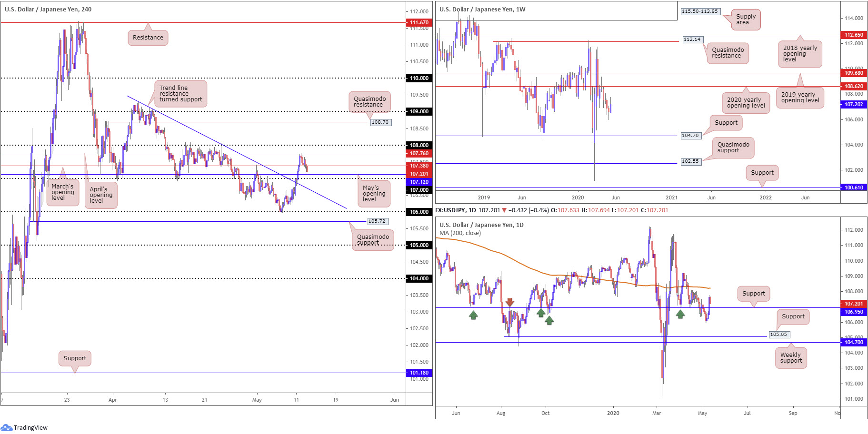868x434 pixels.
Task: Click the 108.70 Quasimodo resistance label
Action: pos(380,122)
